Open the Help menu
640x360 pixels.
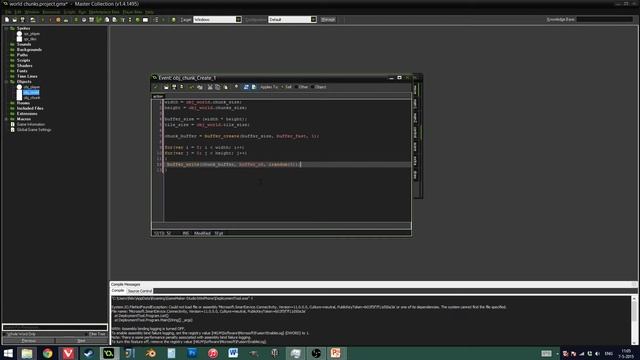click(x=150, y=12)
